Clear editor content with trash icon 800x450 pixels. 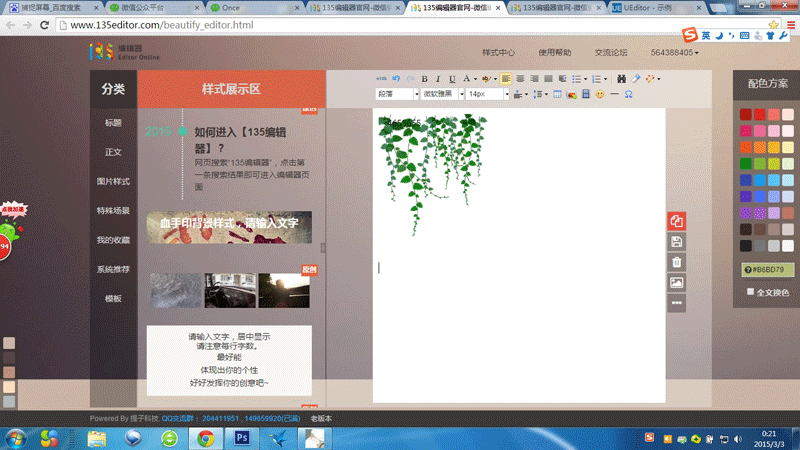point(677,262)
